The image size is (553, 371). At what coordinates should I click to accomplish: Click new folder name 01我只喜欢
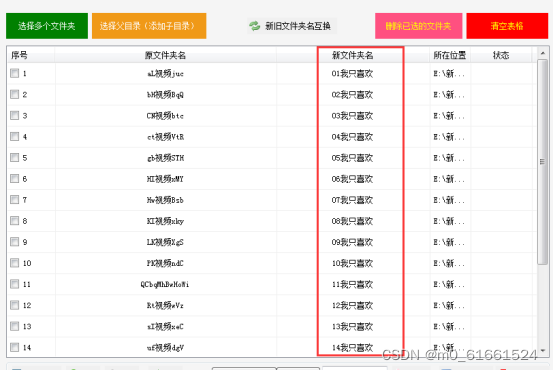pyautogui.click(x=352, y=74)
